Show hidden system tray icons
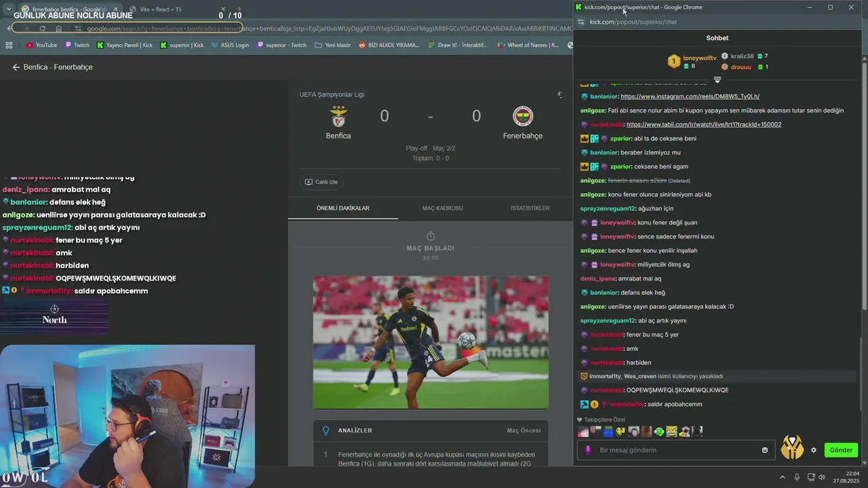The image size is (868, 488). click(782, 477)
